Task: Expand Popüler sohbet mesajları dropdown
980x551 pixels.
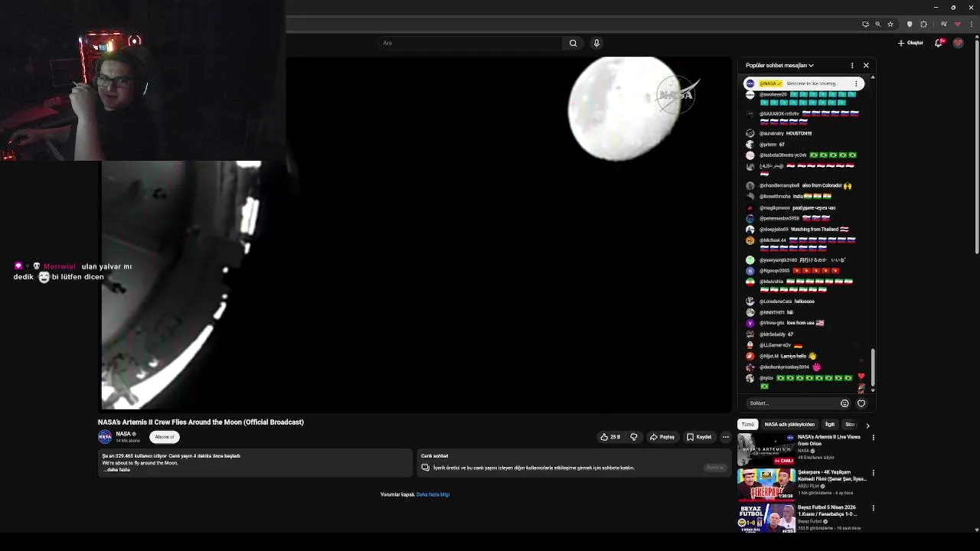Action: pyautogui.click(x=779, y=65)
